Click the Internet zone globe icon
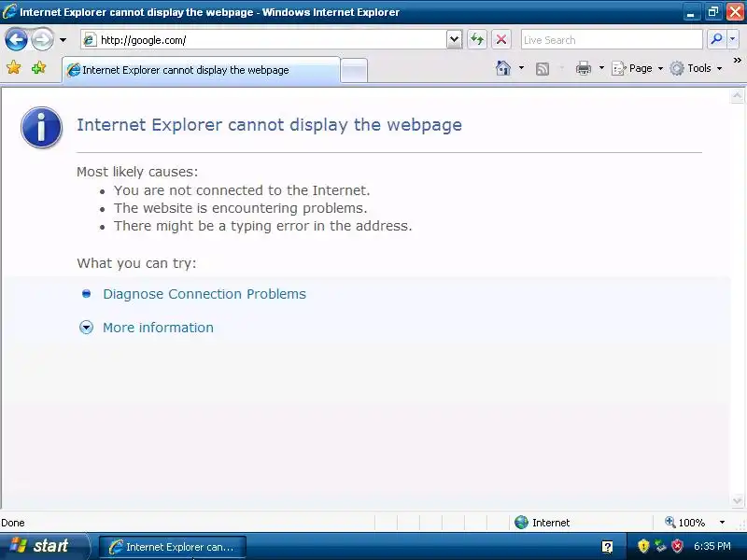The width and height of the screenshot is (747, 560). tap(521, 523)
